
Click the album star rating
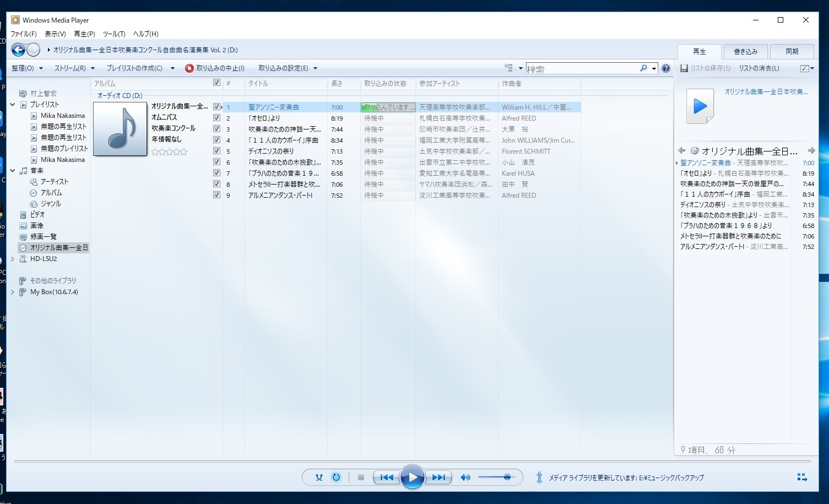click(x=169, y=151)
